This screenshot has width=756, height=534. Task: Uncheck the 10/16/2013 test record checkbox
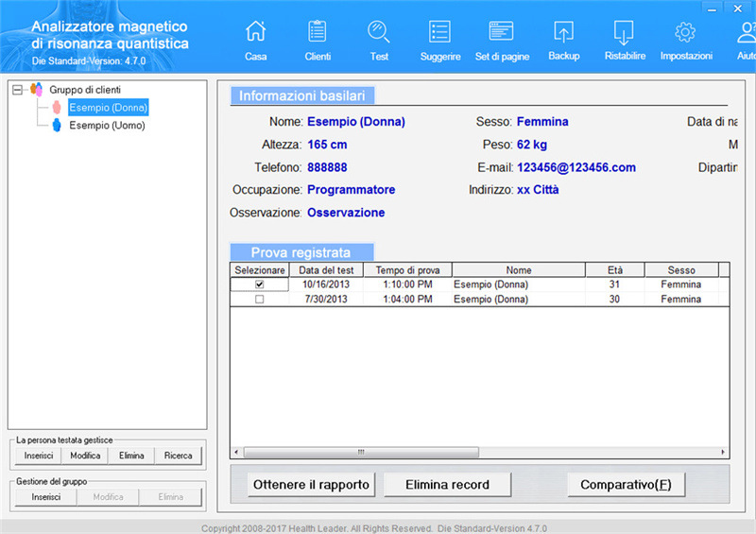[260, 284]
